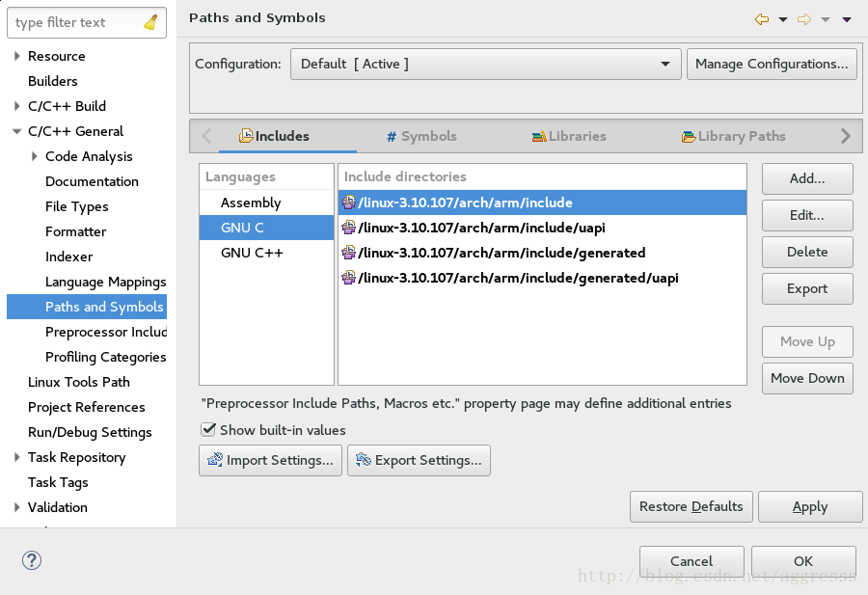
Task: Open the back history dropdown arrow
Action: click(x=783, y=19)
